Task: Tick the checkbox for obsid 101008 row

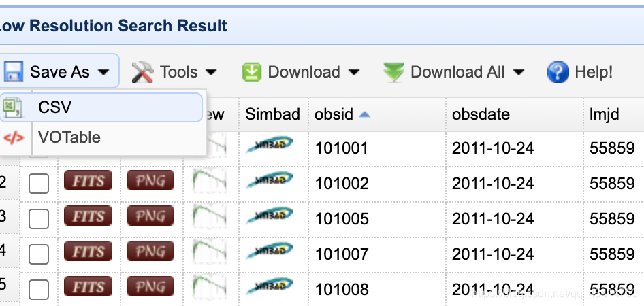Action: pyautogui.click(x=39, y=290)
